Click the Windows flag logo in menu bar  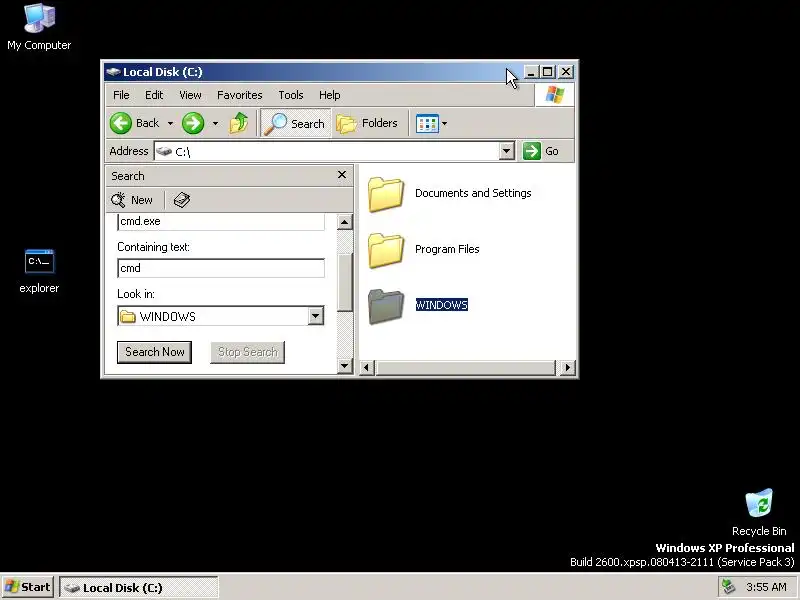click(555, 95)
